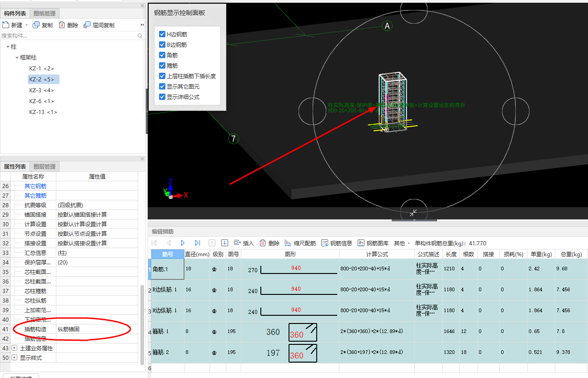Open 钢筋图库 (Rebar library)
The width and height of the screenshot is (588, 378).
(373, 243)
